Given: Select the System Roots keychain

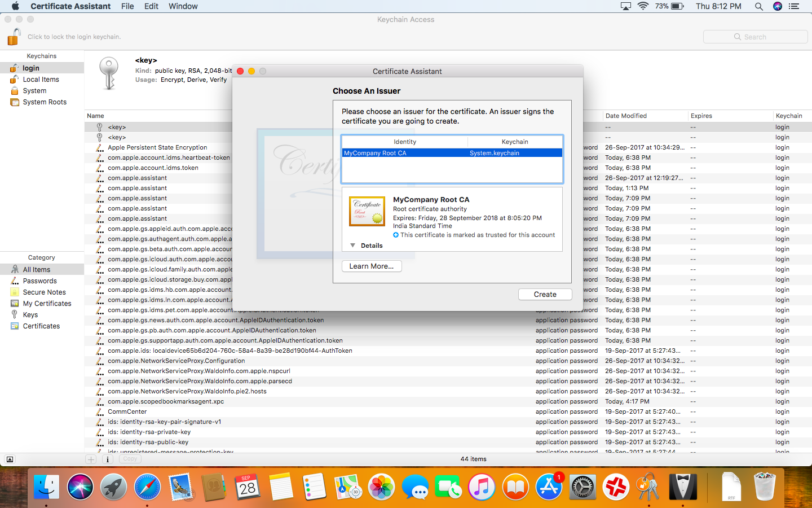Looking at the screenshot, I should 42,102.
